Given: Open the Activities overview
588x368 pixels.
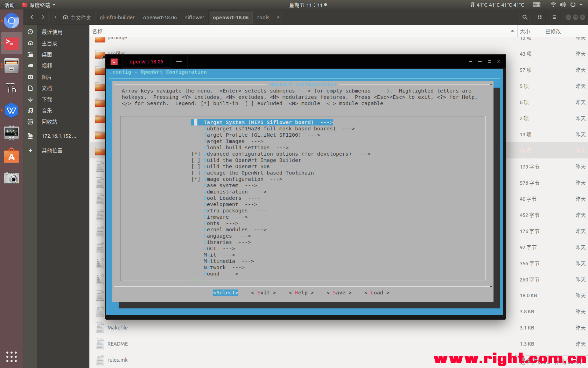Looking at the screenshot, I should point(9,5).
